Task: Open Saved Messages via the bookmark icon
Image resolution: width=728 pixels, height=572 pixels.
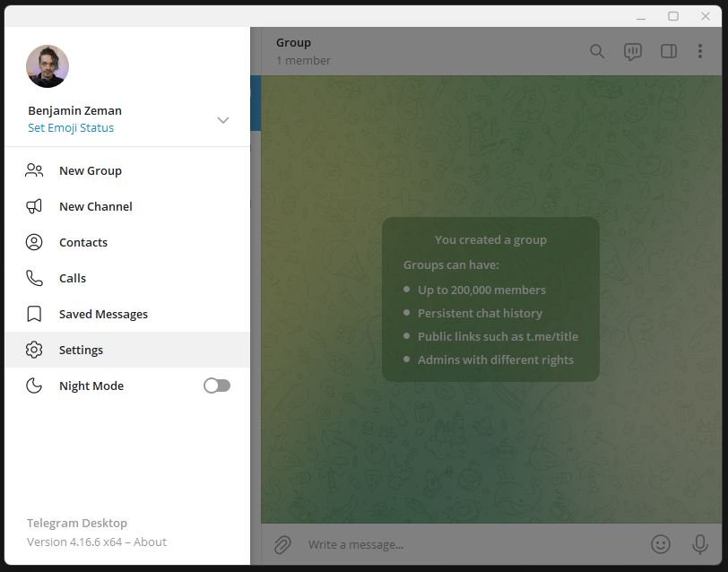Action: point(34,314)
